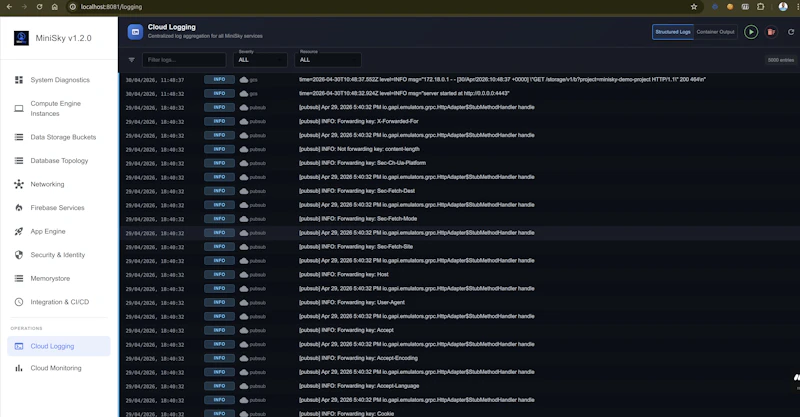Click the Data Storage Buckets list icon

19,137
